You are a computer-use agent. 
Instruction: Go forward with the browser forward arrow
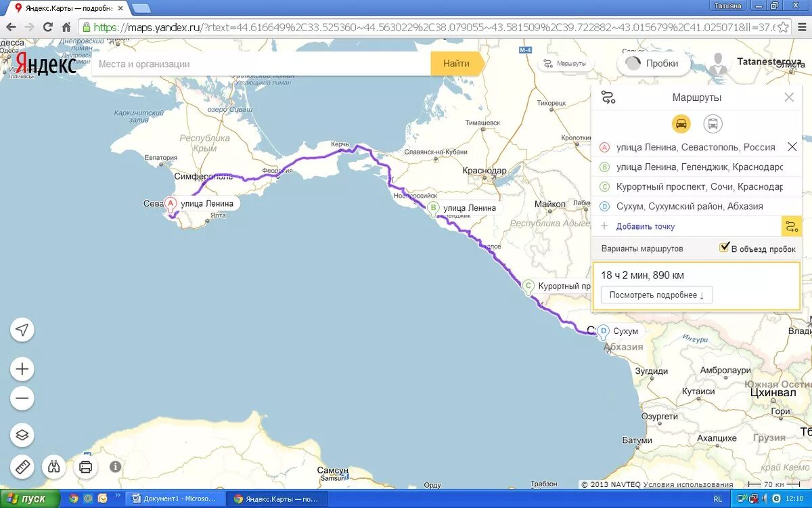(x=29, y=27)
